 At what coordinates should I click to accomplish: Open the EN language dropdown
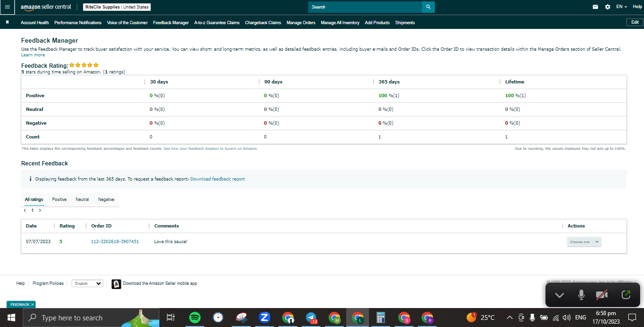coord(621,7)
